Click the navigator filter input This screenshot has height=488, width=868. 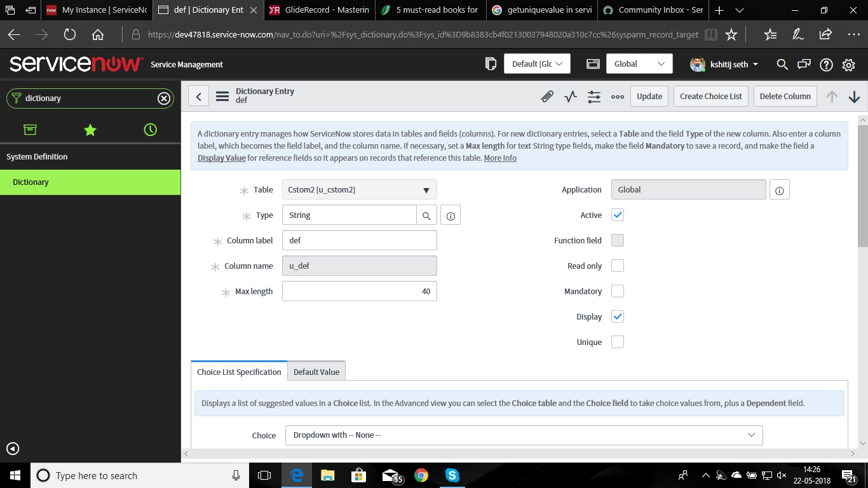click(90, 98)
